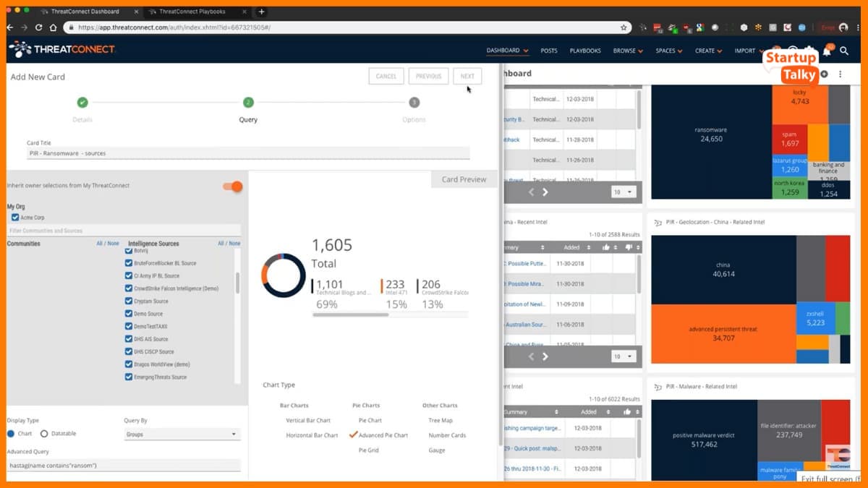Click the green Details step checkmark
This screenshot has width=868, height=488.
pos(82,103)
